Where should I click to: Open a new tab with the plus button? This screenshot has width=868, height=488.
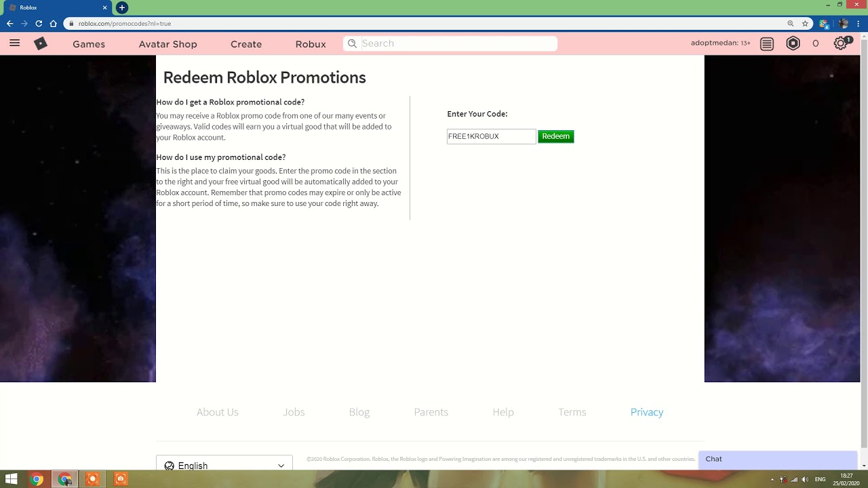pos(122,7)
